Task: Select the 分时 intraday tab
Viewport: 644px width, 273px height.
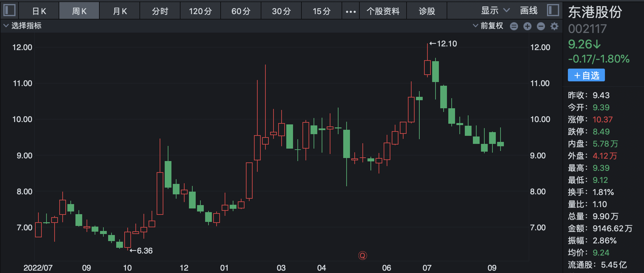Action: point(160,11)
